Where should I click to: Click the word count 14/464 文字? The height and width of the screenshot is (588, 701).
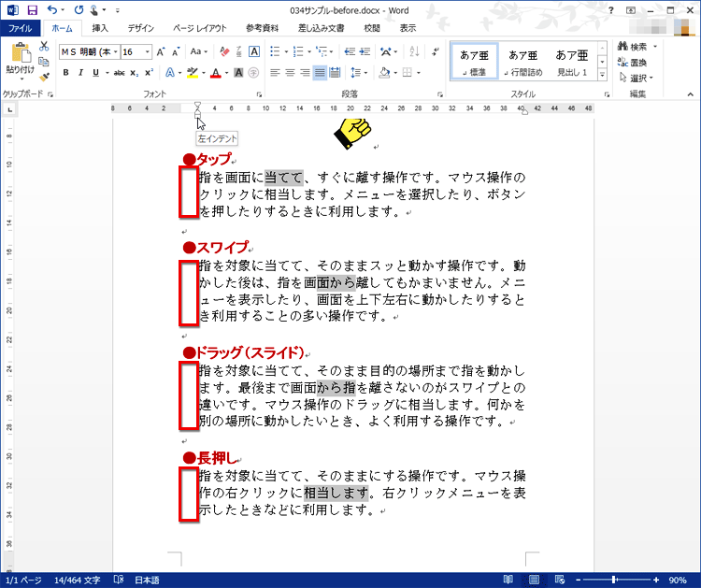77,580
